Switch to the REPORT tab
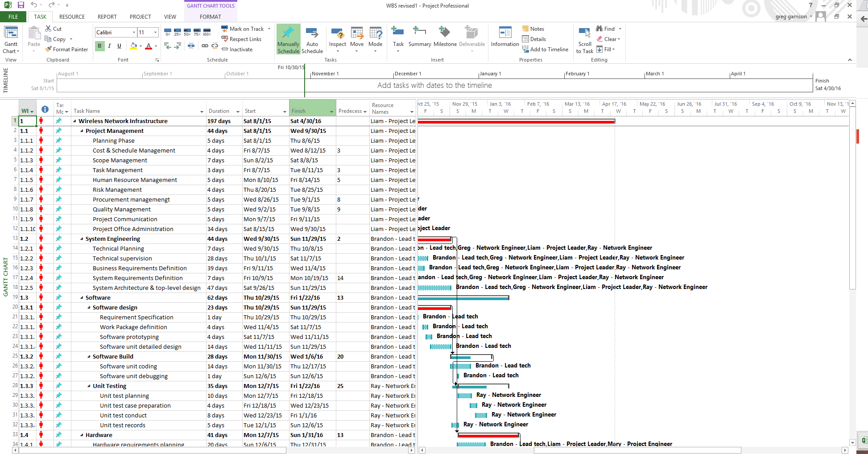The height and width of the screenshot is (454, 868). (107, 17)
